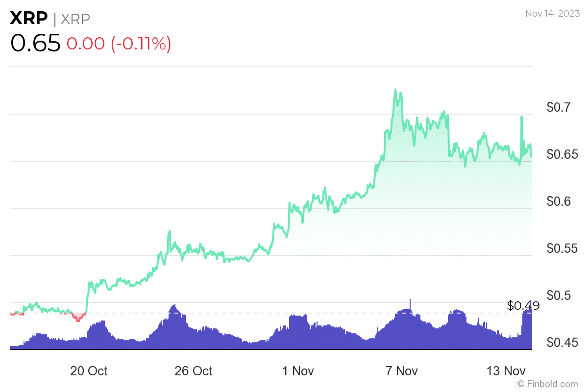
Task: Select the 1 Nov date marker
Action: pyautogui.click(x=298, y=371)
